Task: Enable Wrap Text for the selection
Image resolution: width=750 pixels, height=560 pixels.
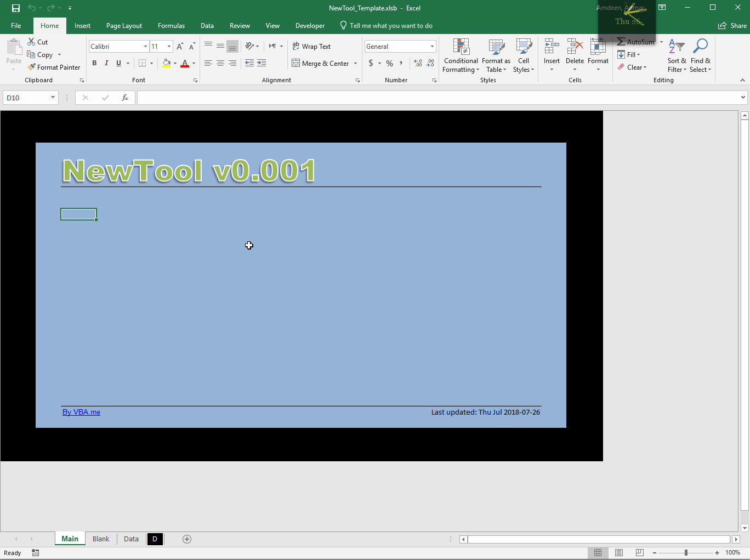Action: coord(311,46)
